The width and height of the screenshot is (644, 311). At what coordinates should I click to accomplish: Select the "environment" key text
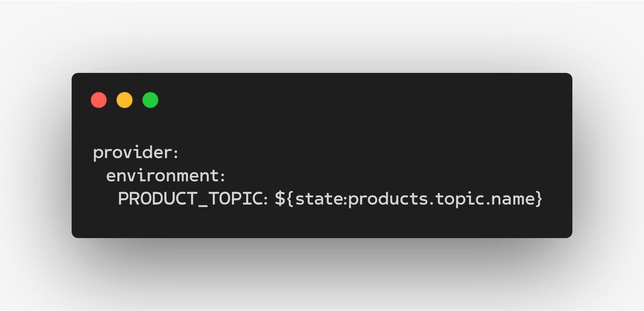click(163, 176)
